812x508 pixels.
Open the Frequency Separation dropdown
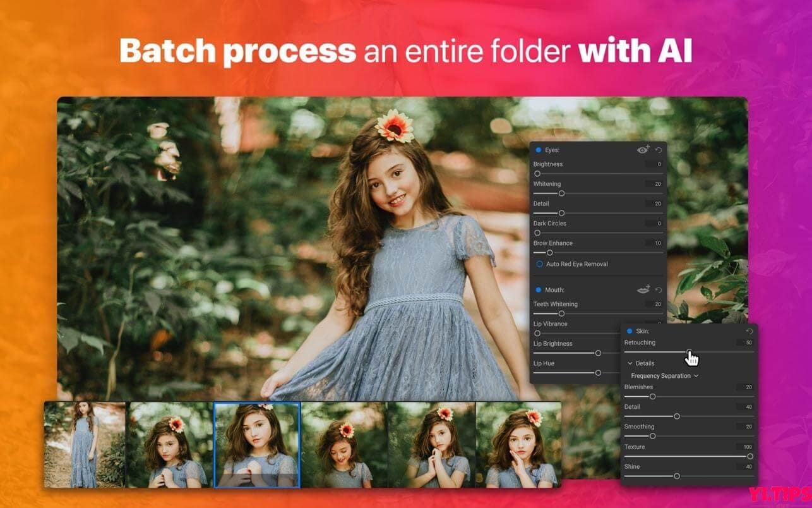coord(664,375)
